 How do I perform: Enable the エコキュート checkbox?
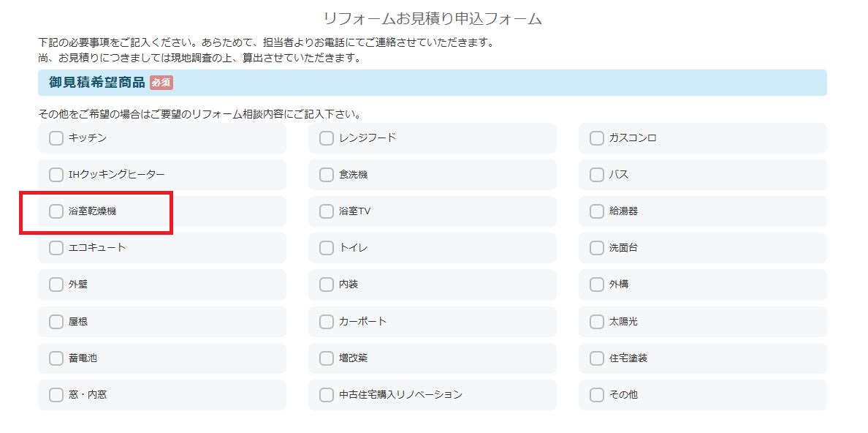pos(56,248)
